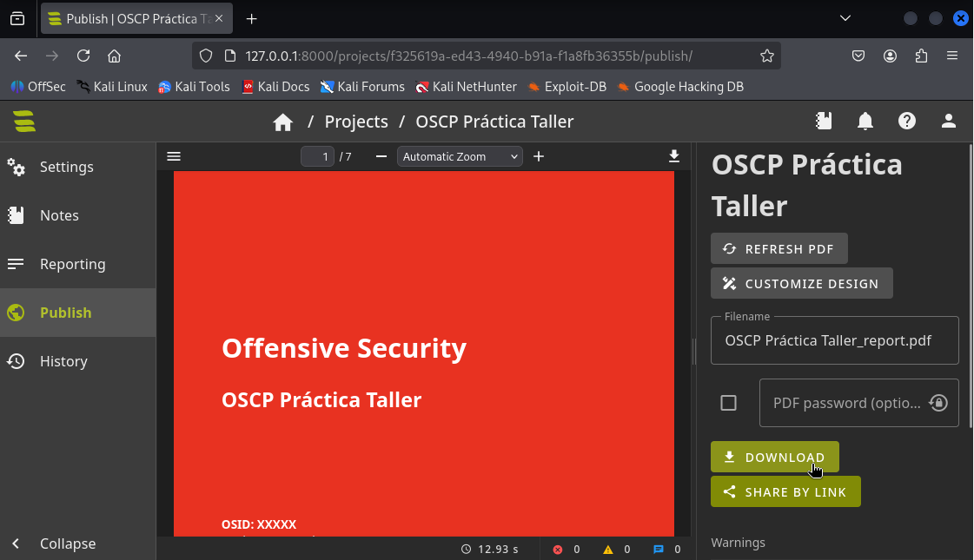Open the Notes sidebar item

point(77,215)
